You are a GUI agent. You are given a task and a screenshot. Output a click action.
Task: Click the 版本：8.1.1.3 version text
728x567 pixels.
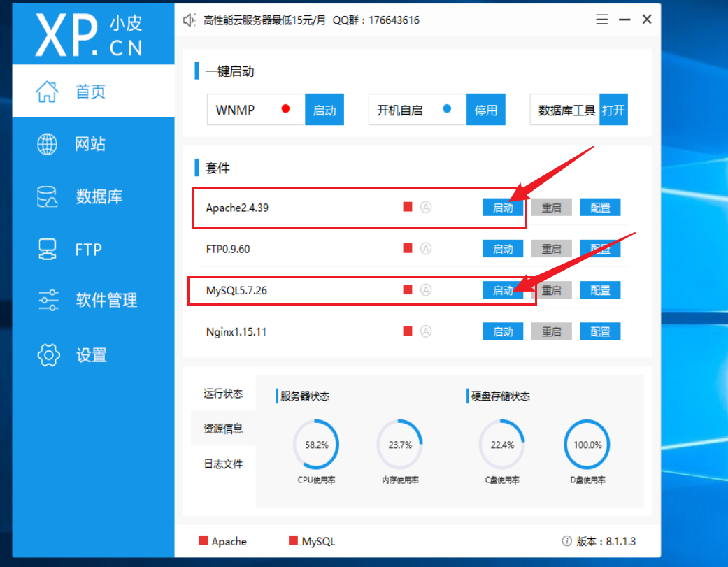tap(606, 541)
